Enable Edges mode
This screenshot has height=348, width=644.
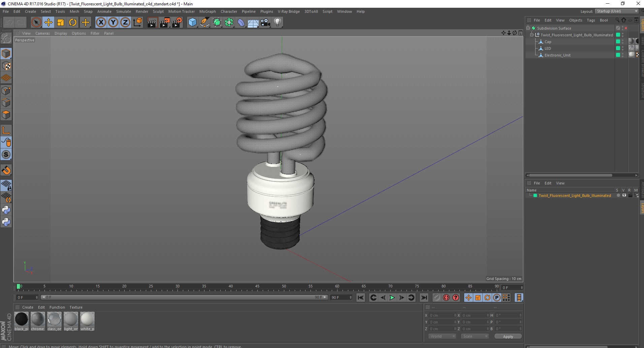(6, 103)
